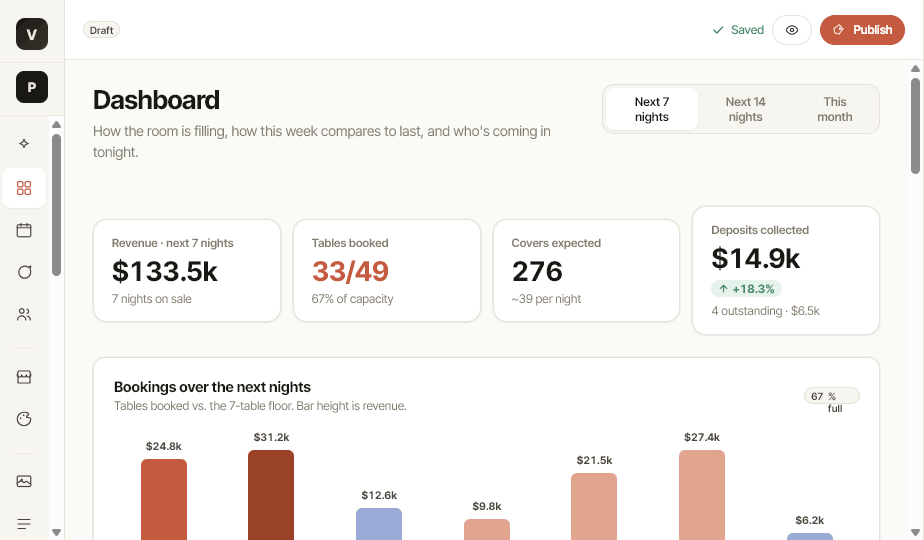
Task: Click the main page scroll-down arrow
Action: tap(915, 532)
